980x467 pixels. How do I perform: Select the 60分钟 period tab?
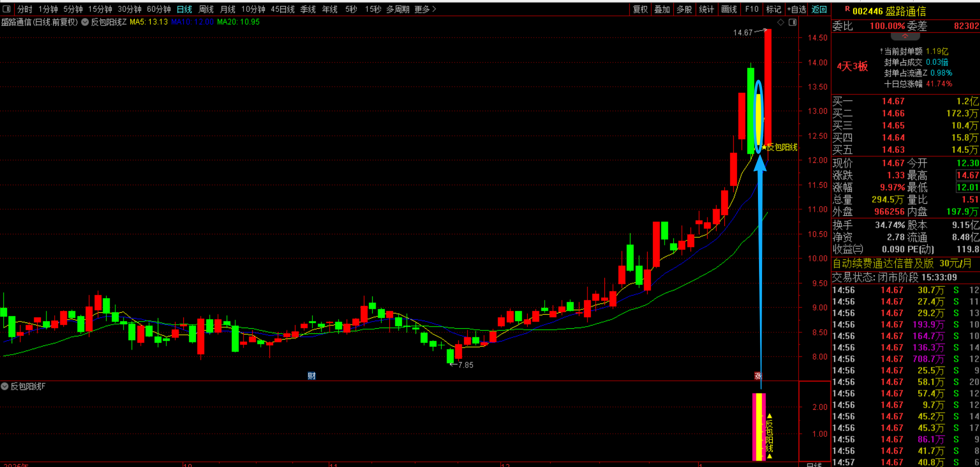point(159,9)
